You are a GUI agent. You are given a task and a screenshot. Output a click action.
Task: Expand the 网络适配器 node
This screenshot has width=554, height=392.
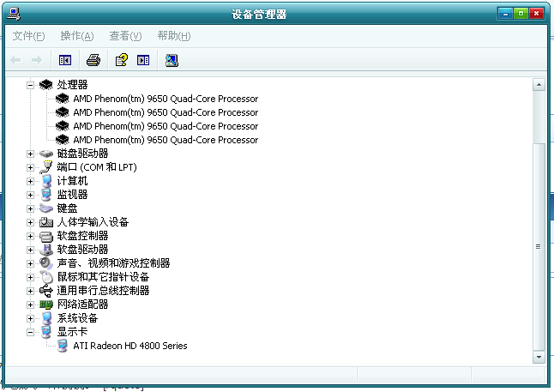coord(30,305)
